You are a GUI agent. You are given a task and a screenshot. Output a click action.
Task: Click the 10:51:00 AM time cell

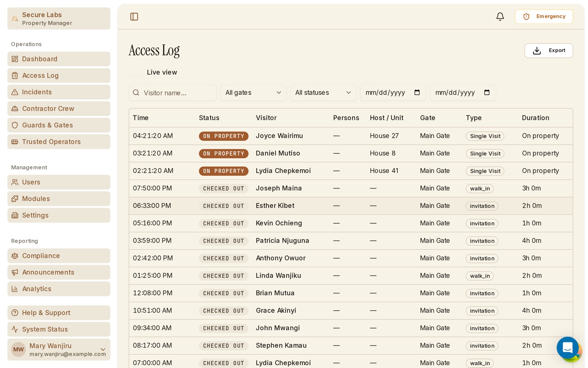coord(152,310)
